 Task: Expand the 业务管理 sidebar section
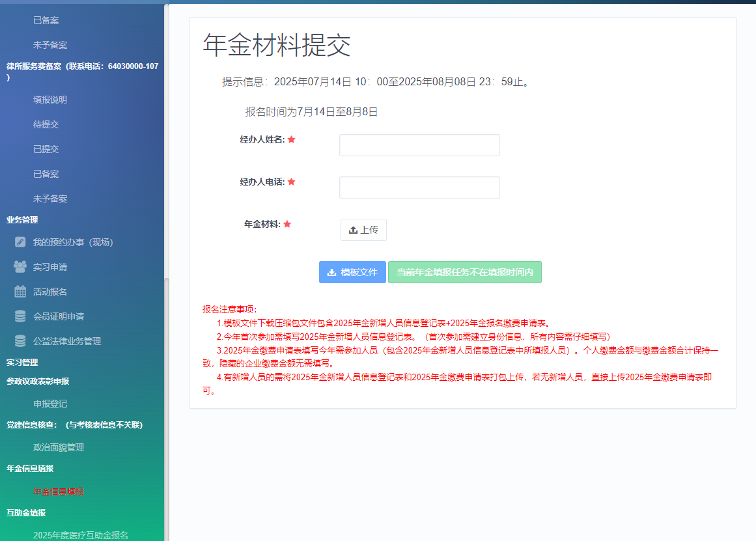tap(22, 220)
